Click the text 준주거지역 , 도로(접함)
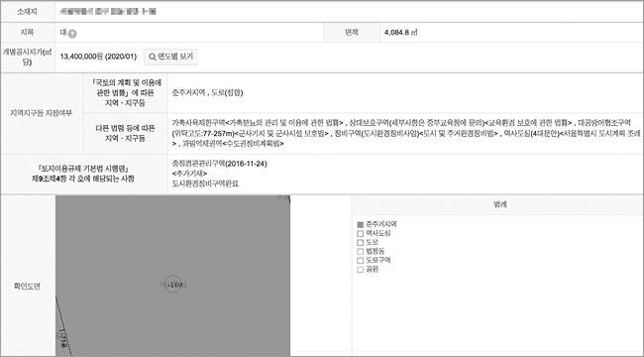This screenshot has height=357, width=644. [x=207, y=93]
